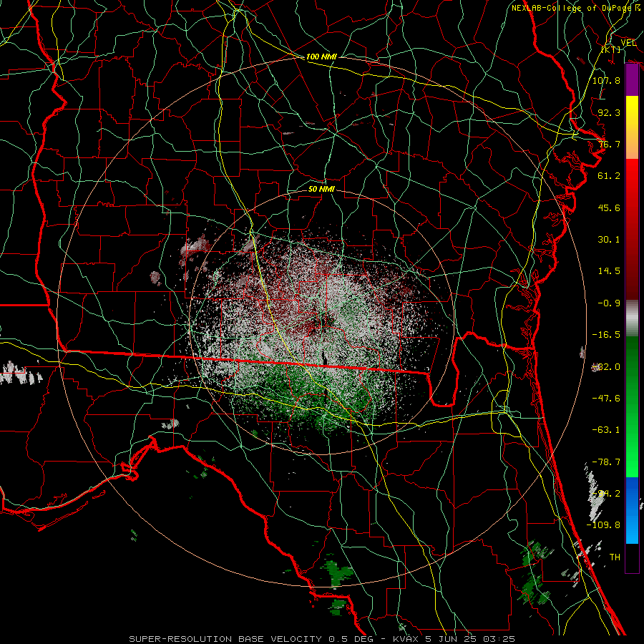644x644 pixels.
Task: Click the -0.9 legend value
Action: (x=609, y=303)
